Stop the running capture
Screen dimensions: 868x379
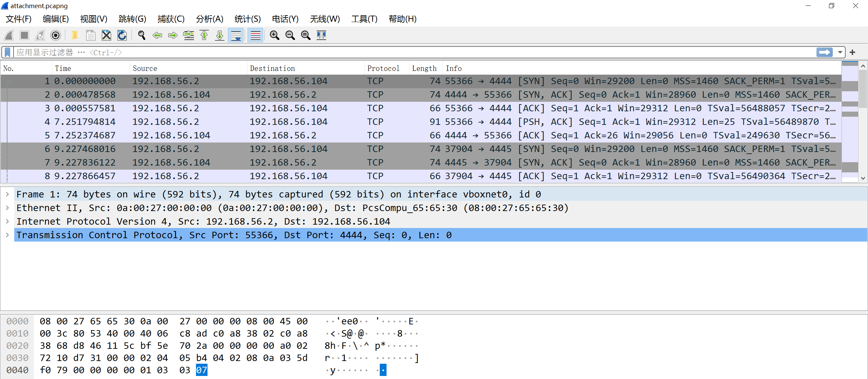(24, 35)
